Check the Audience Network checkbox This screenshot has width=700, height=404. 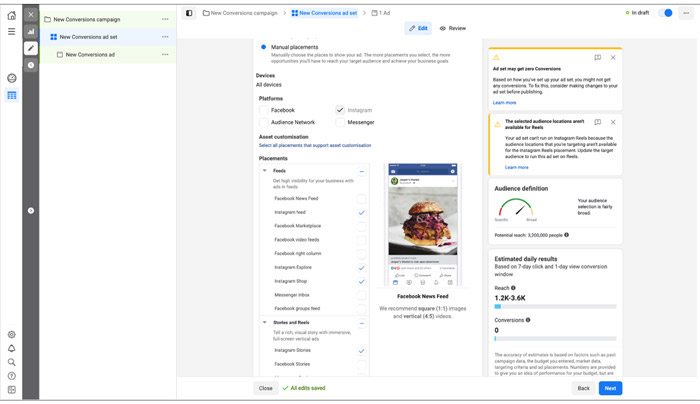click(x=264, y=122)
